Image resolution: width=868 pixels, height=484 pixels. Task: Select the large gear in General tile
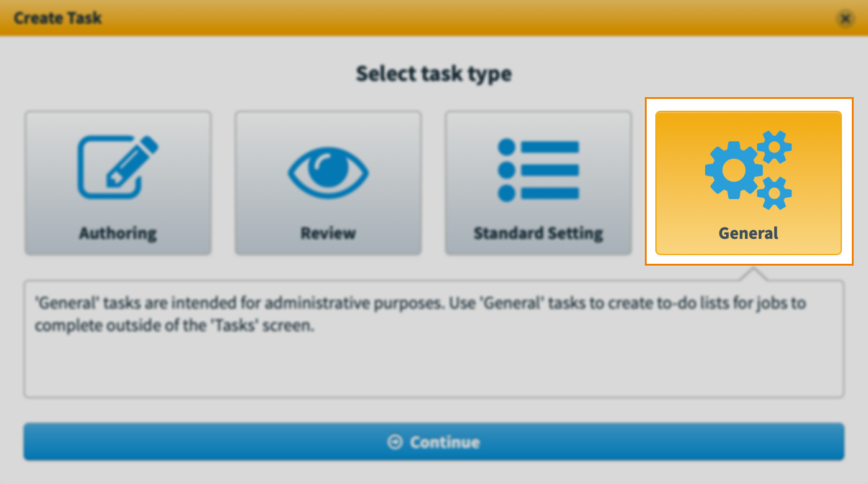pyautogui.click(x=734, y=170)
